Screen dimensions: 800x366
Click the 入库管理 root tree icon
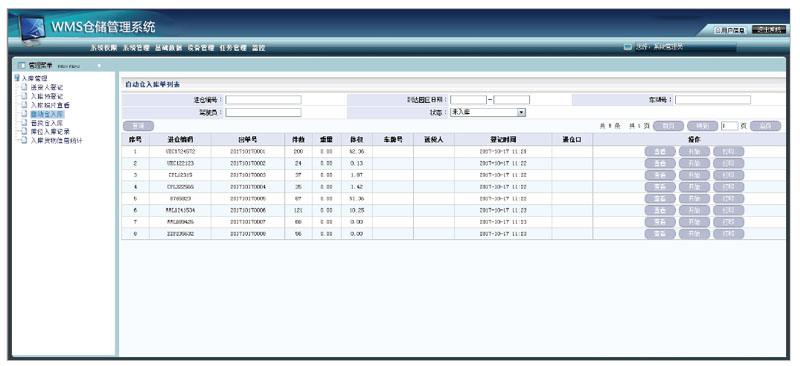click(17, 78)
